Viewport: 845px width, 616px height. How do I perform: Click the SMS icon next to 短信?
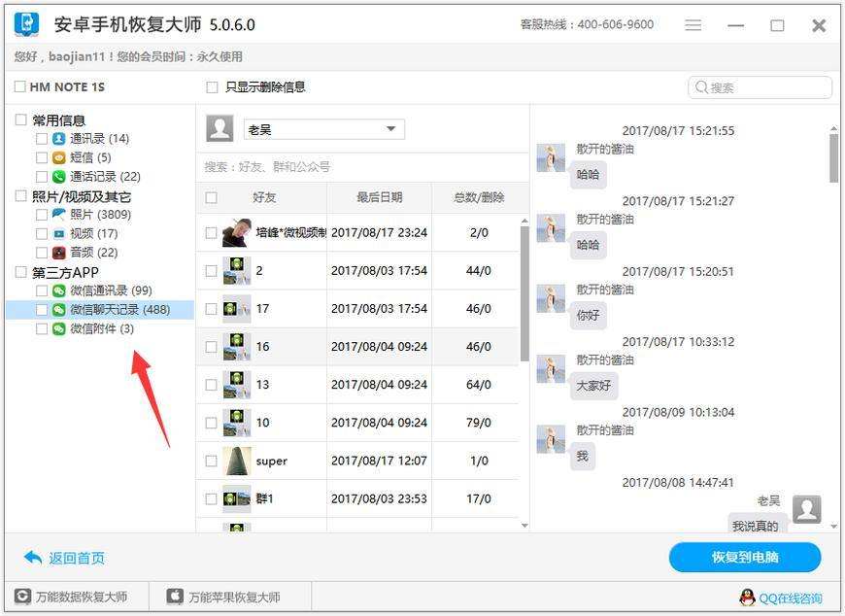[58, 157]
